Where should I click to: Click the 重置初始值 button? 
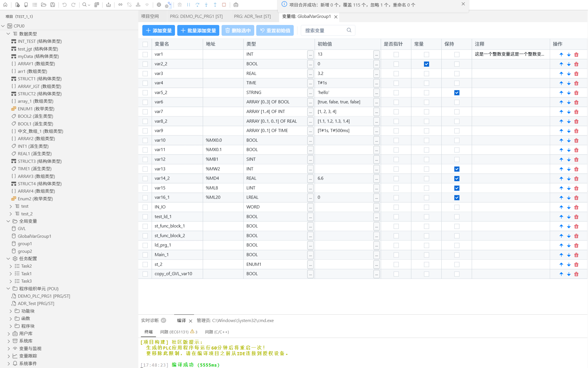pyautogui.click(x=275, y=30)
